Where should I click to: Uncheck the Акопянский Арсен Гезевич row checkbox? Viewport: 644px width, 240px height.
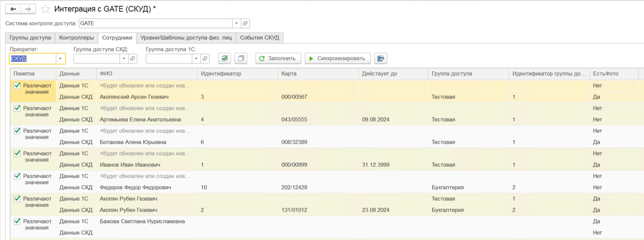17,86
